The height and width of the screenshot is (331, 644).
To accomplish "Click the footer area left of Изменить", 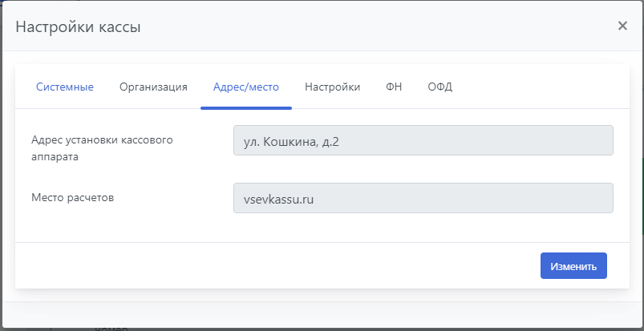I will (273, 266).
